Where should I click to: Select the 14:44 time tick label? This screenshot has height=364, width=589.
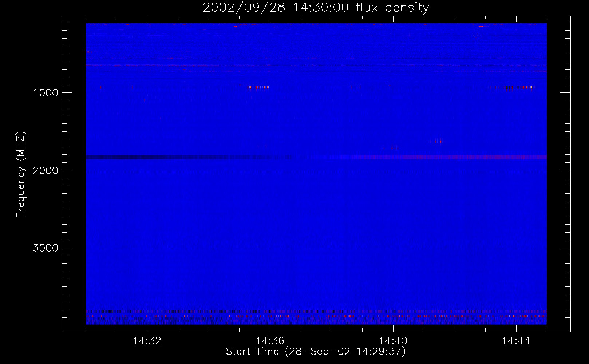click(516, 341)
